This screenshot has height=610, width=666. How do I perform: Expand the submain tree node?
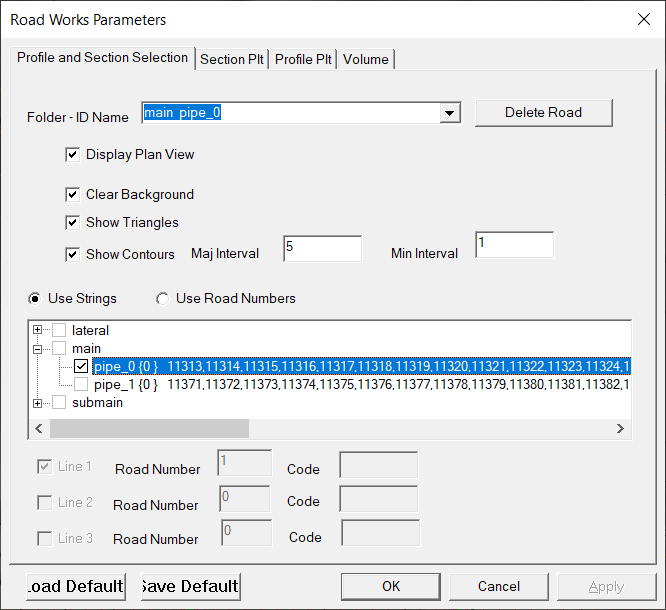pos(38,403)
